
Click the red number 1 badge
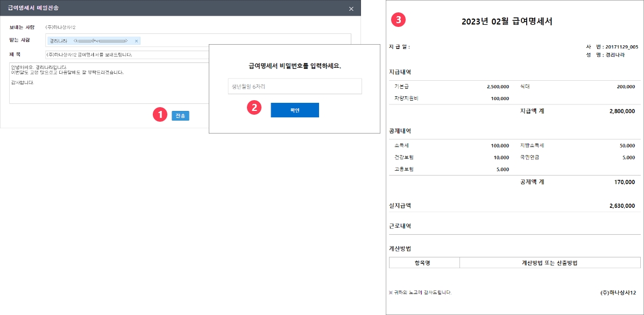[x=159, y=115]
